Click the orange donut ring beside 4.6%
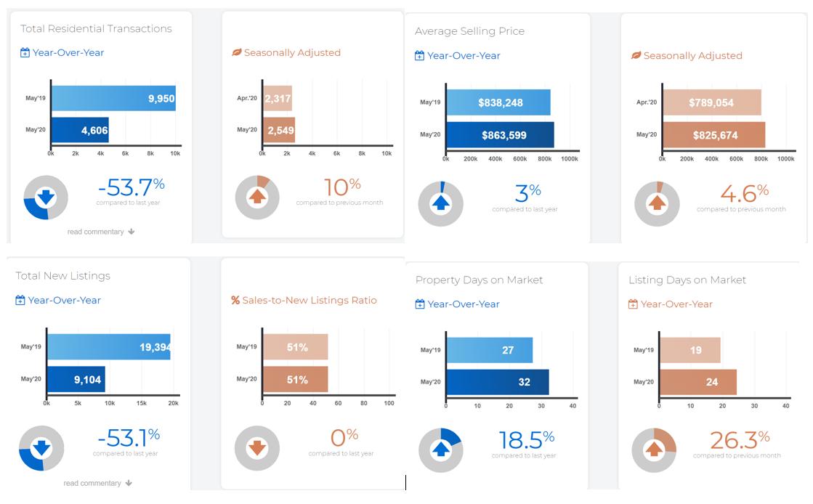Viewport: 813px width, 504px height. [x=657, y=203]
